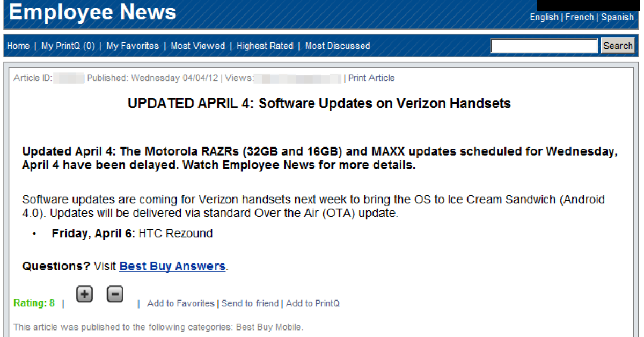
Task: Add this article to Favorites
Action: [x=181, y=304]
